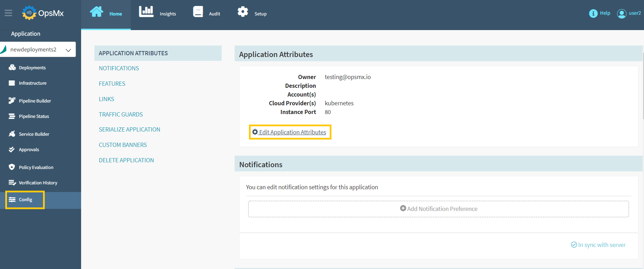The image size is (644, 269).
Task: Open the Audit book icon
Action: [198, 12]
